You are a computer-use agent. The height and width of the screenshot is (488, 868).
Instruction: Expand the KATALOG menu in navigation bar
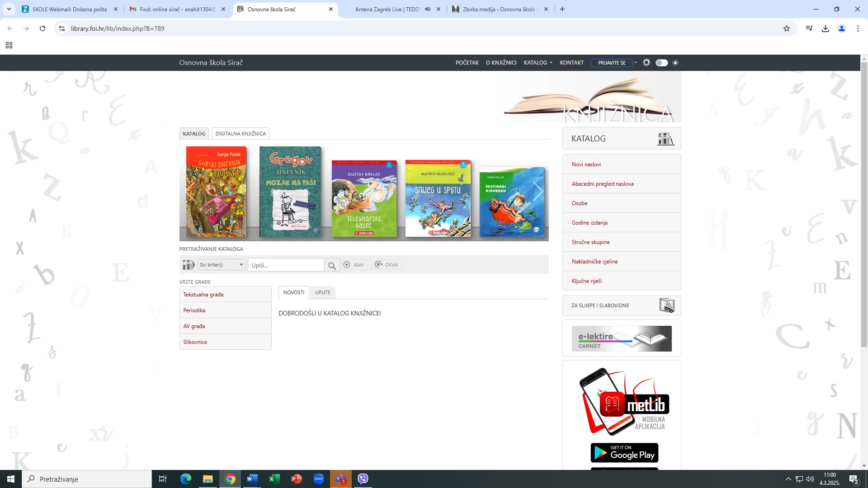(x=538, y=63)
